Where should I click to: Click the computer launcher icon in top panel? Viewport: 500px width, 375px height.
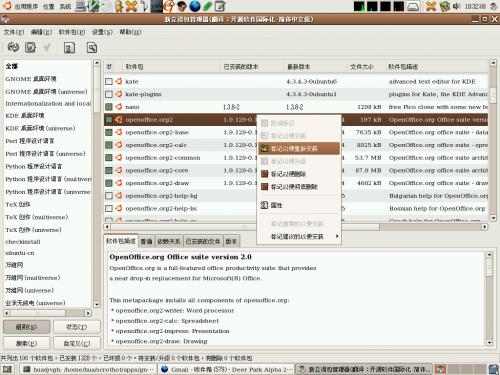[x=81, y=6]
